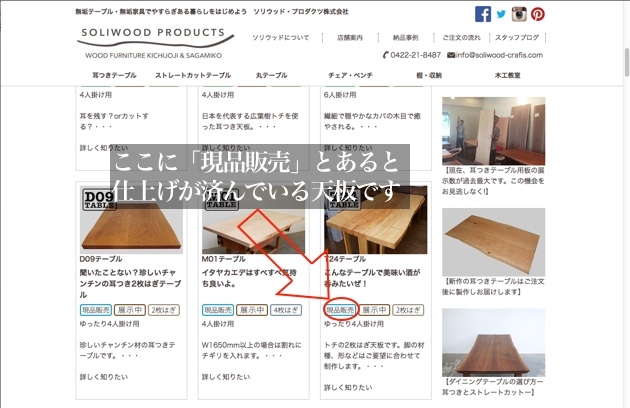The height and width of the screenshot is (408, 630).
Task: Click 2枚はぎ tag on D09 card
Action: click(164, 310)
